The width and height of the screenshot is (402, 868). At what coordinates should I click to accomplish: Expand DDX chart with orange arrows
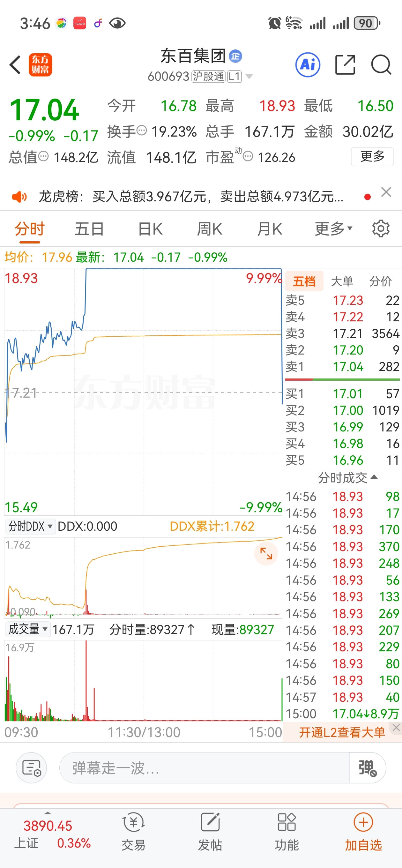click(266, 553)
